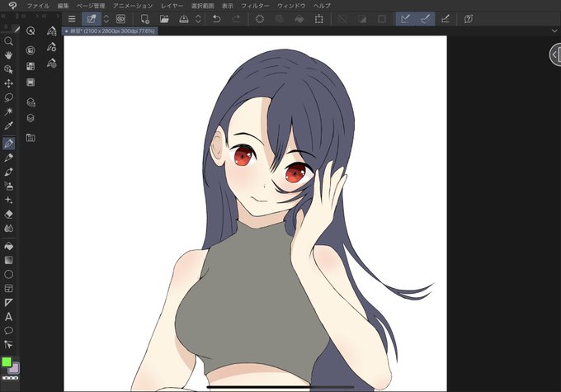
Task: Create a new canvas via New icon
Action: pyautogui.click(x=145, y=19)
